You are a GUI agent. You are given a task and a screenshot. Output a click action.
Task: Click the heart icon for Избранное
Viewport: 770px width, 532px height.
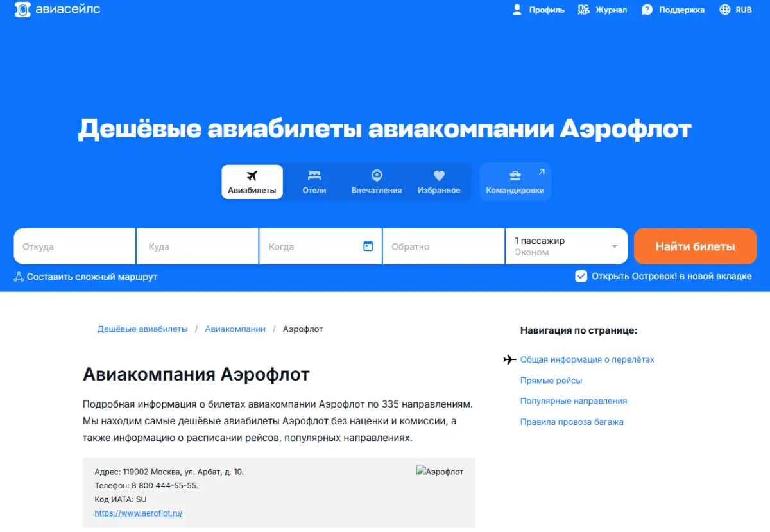pos(439,175)
